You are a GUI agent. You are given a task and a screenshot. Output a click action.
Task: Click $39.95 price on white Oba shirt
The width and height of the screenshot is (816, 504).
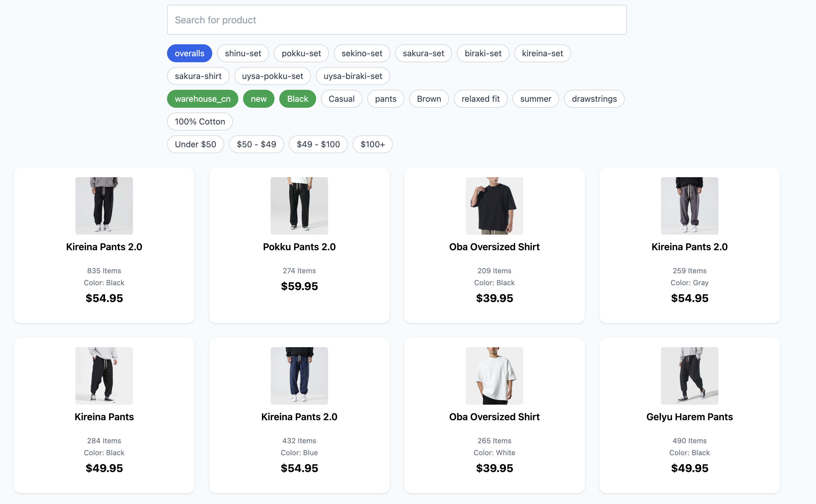click(494, 468)
